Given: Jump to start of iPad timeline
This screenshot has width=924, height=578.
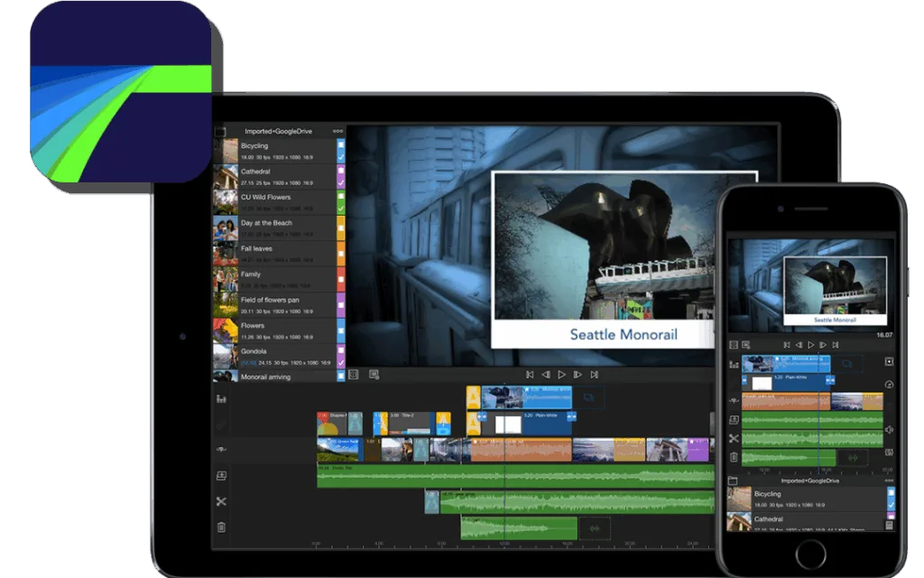Looking at the screenshot, I should point(530,375).
